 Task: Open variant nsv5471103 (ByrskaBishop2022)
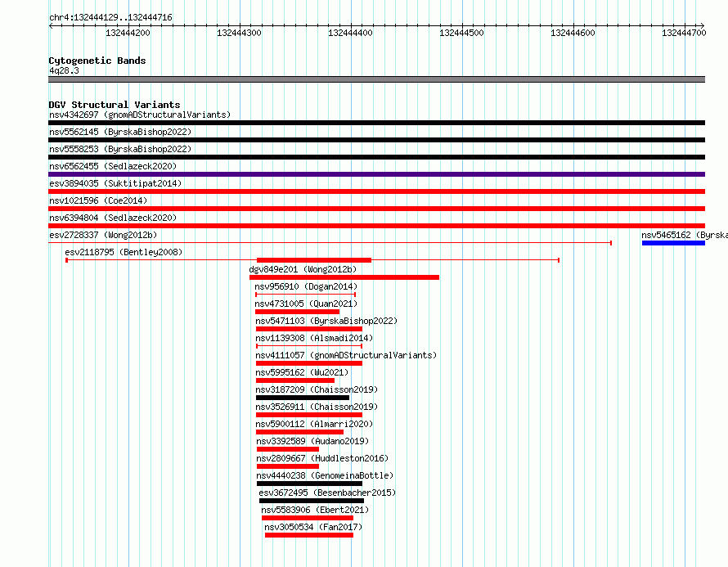pyautogui.click(x=326, y=321)
